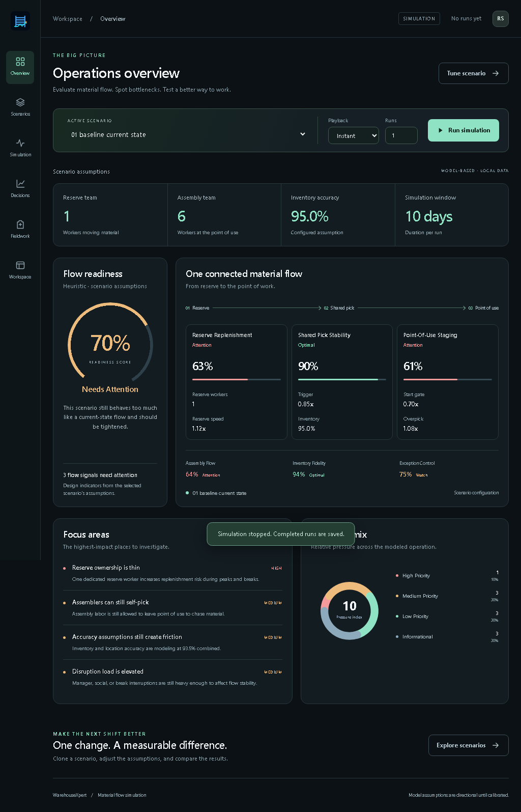This screenshot has height=812, width=521.
Task: Expand the Active scenario dropdown
Action: point(188,134)
